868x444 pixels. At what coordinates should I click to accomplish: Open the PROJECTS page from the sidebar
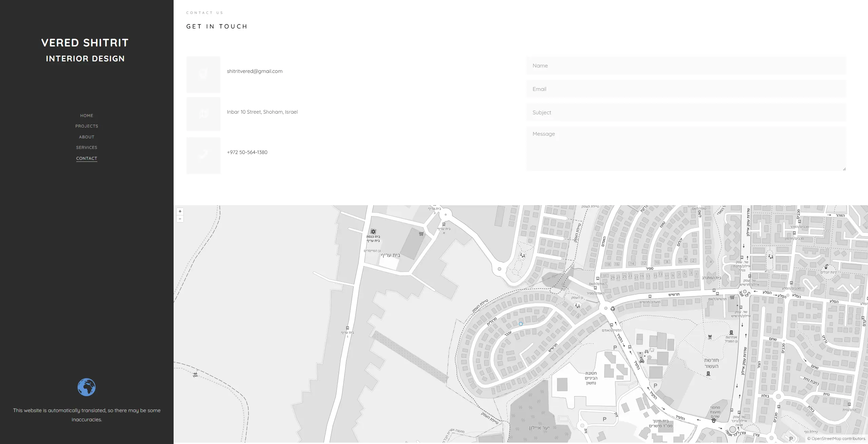click(86, 126)
